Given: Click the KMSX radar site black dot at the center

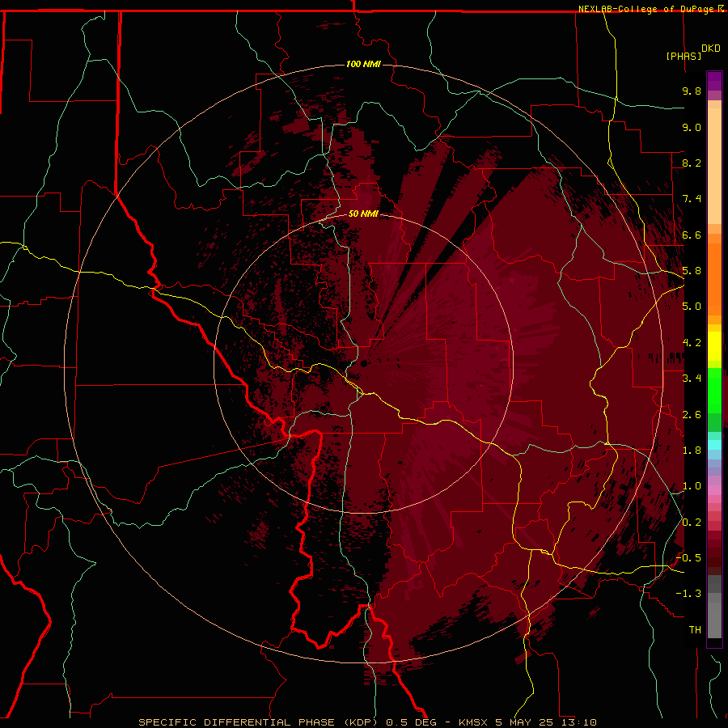Looking at the screenshot, I should [363, 363].
